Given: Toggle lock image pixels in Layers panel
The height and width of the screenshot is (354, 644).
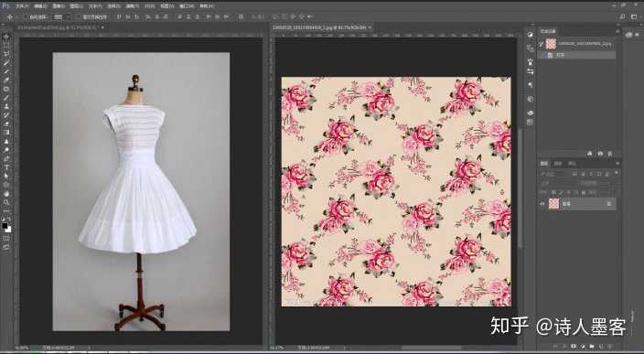Looking at the screenshot, I should coord(560,192).
